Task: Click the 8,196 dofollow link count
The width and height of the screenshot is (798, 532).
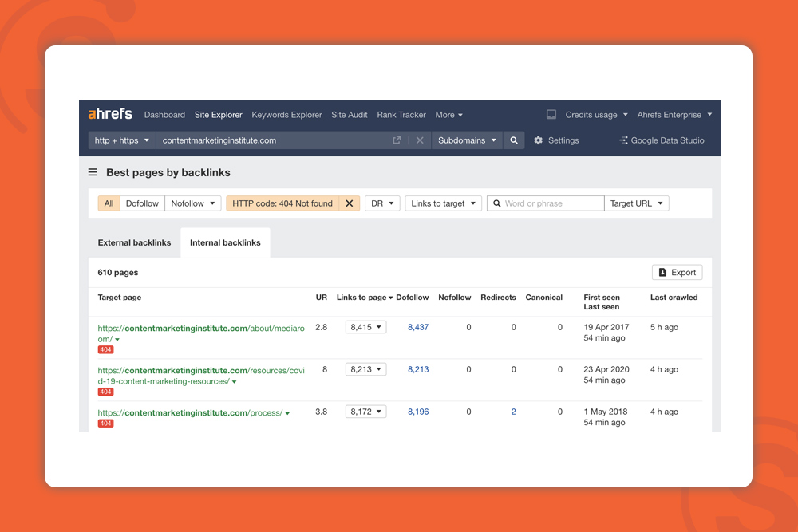Action: pyautogui.click(x=418, y=412)
